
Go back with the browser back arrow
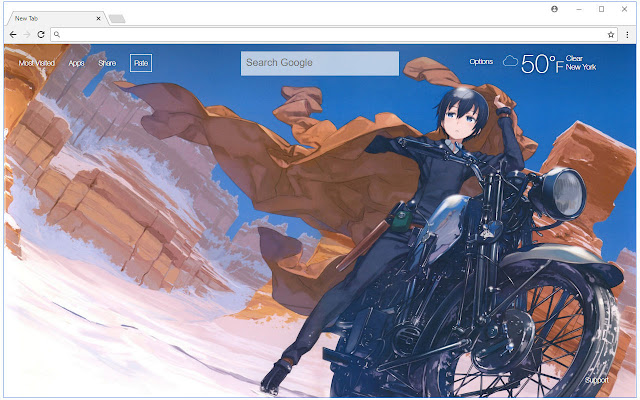coord(13,35)
